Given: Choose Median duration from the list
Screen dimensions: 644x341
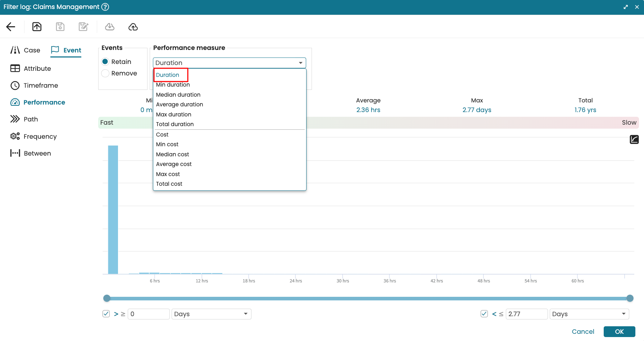Looking at the screenshot, I should (178, 95).
